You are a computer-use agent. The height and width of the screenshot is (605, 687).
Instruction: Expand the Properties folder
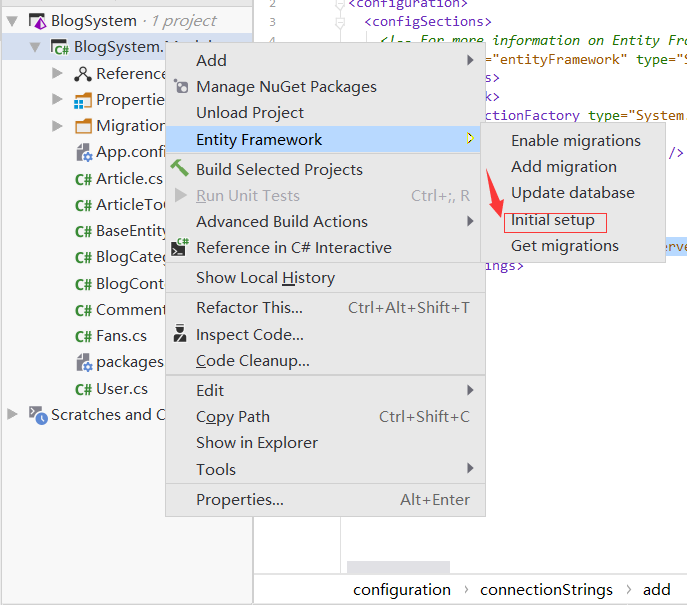tap(57, 99)
